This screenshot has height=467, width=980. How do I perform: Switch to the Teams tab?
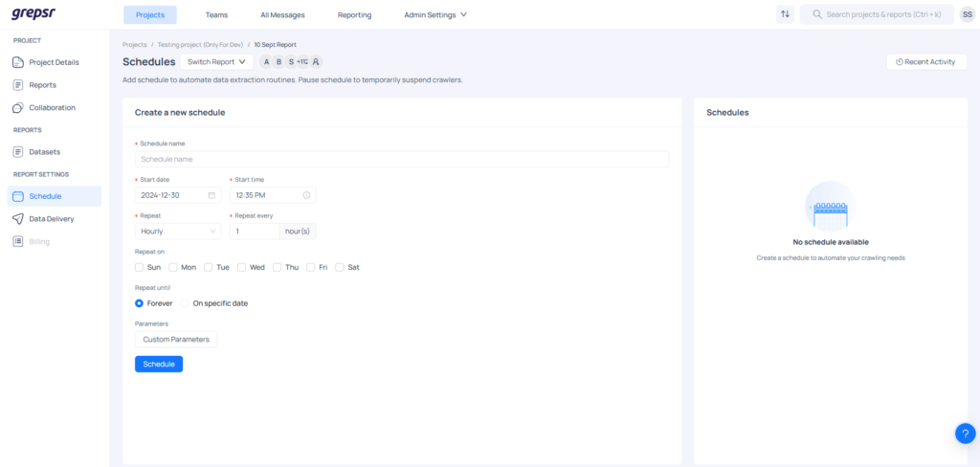pos(216,14)
